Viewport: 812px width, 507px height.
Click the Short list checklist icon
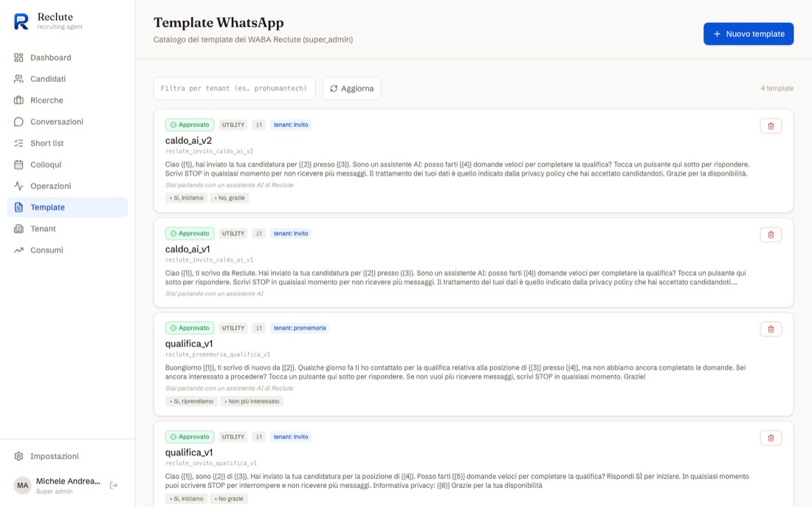(18, 143)
